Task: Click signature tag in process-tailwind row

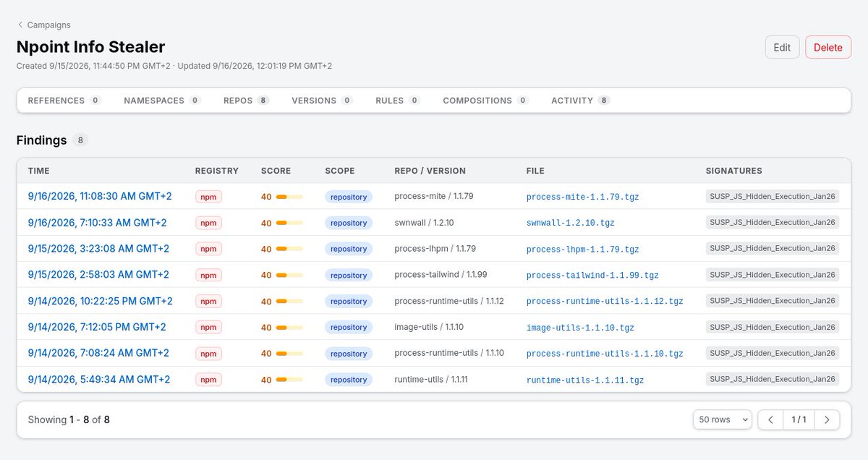Action: coord(773,275)
